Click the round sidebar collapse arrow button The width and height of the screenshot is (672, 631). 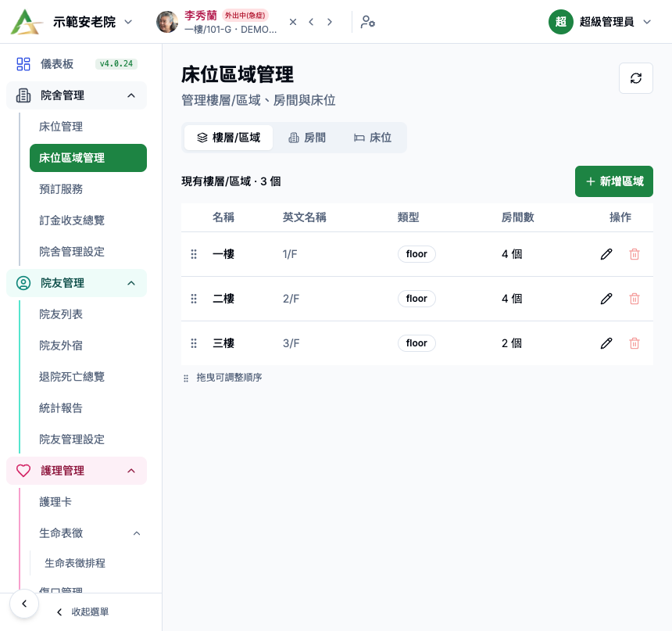(x=24, y=604)
